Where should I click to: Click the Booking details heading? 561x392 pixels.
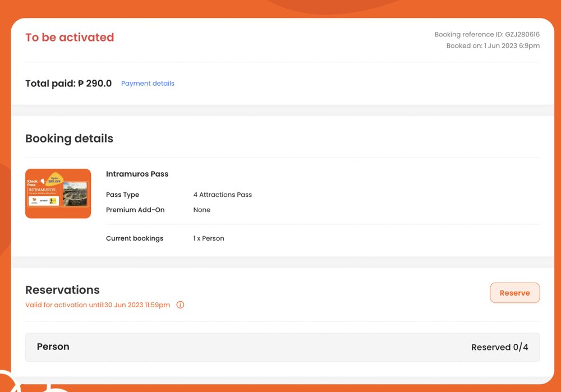[x=69, y=139]
